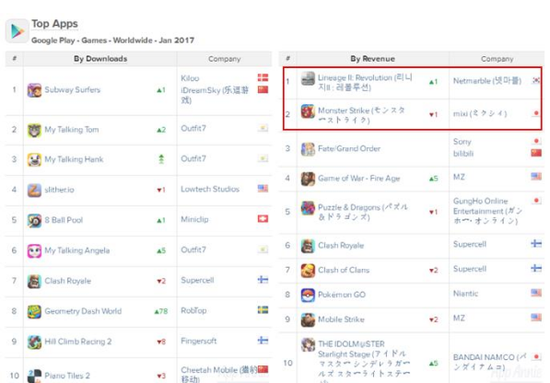
Task: Open the Geometry Dash World link
Action: coord(83,311)
